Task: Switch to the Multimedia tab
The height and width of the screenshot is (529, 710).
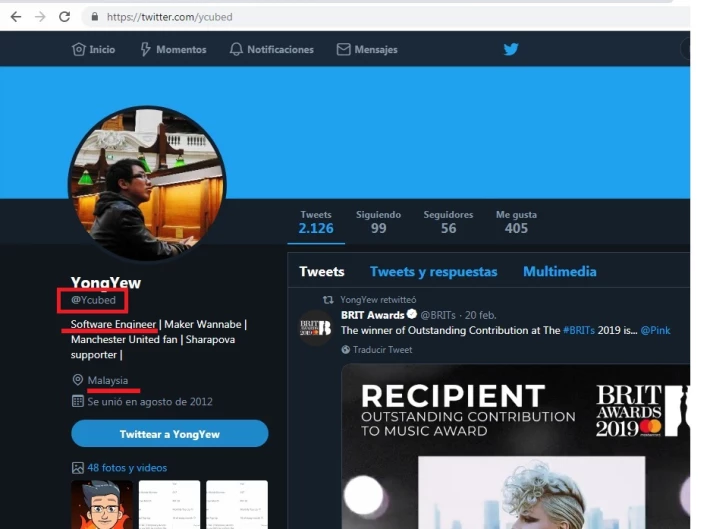Action: click(x=560, y=271)
